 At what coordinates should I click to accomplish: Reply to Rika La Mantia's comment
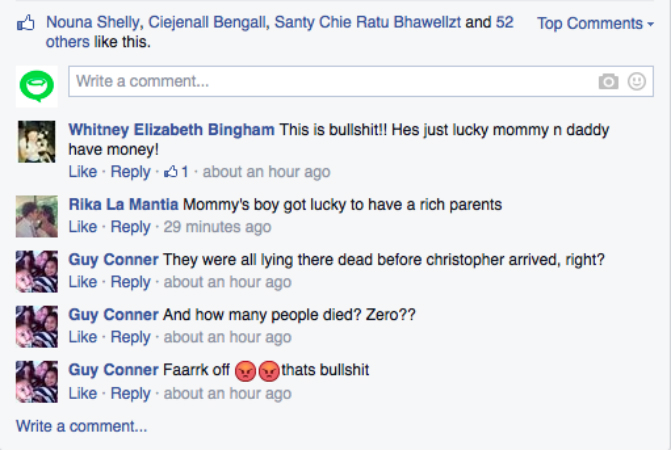click(x=130, y=227)
